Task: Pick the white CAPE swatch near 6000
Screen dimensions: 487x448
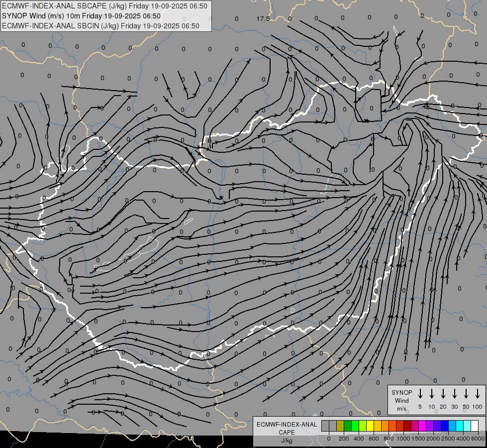Action: coord(475,426)
